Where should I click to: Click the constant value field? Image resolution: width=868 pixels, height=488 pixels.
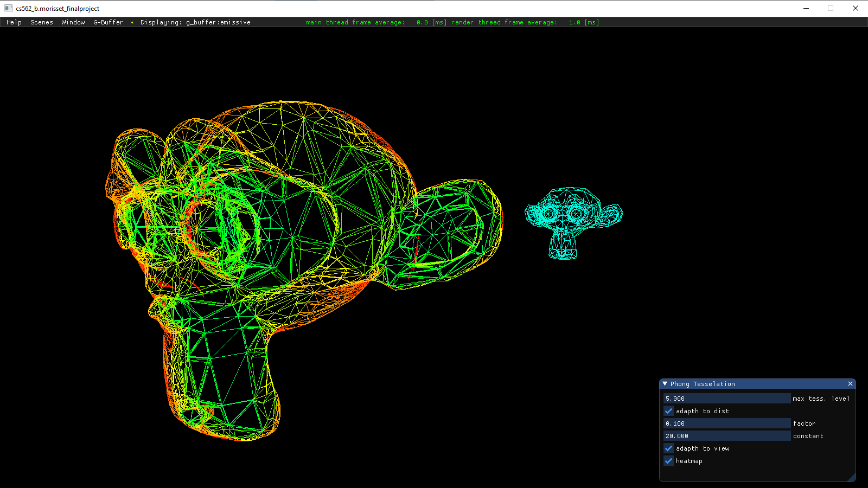tap(726, 436)
